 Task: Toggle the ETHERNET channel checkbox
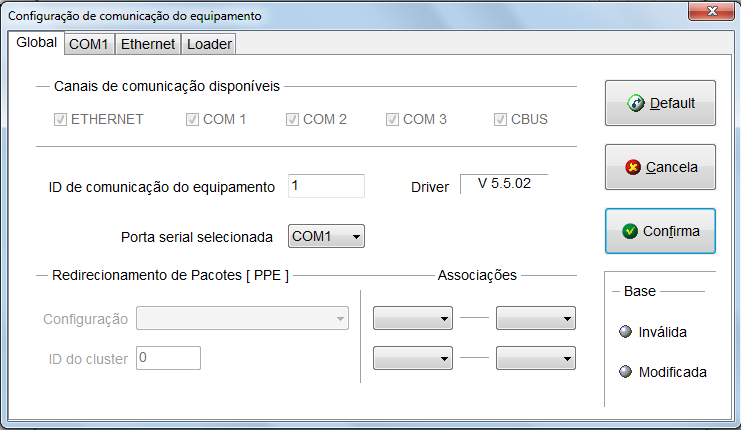60,120
